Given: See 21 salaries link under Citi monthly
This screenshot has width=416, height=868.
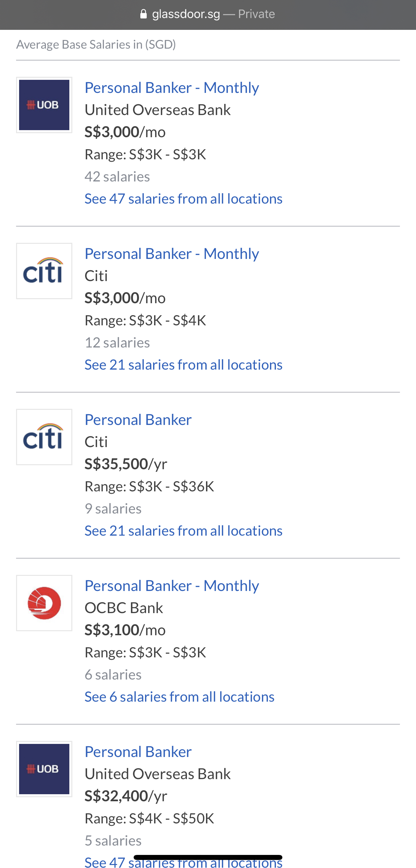Looking at the screenshot, I should click(184, 365).
